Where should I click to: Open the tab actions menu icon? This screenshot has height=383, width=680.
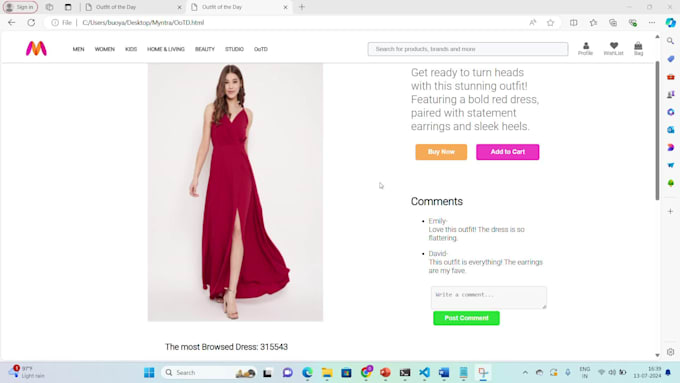68,7
